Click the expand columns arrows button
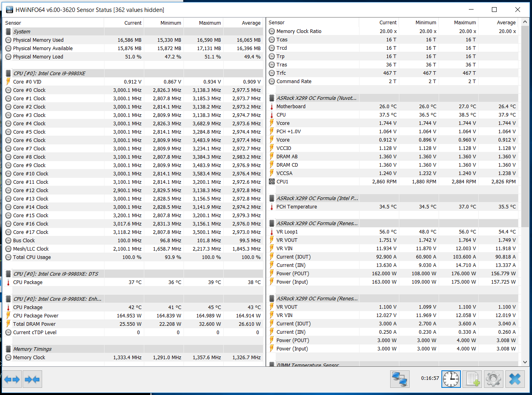 tap(12, 379)
